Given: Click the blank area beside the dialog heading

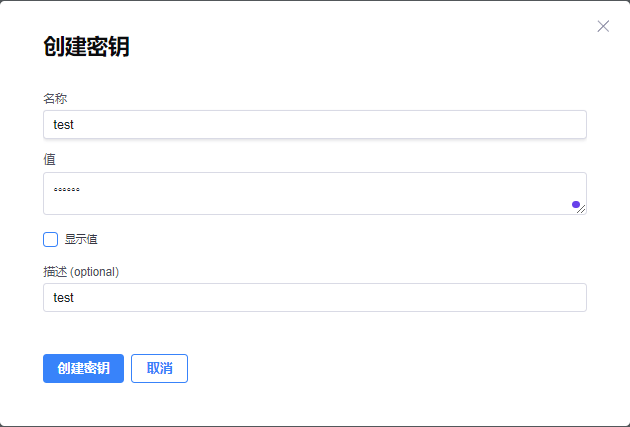Looking at the screenshot, I should [350, 46].
